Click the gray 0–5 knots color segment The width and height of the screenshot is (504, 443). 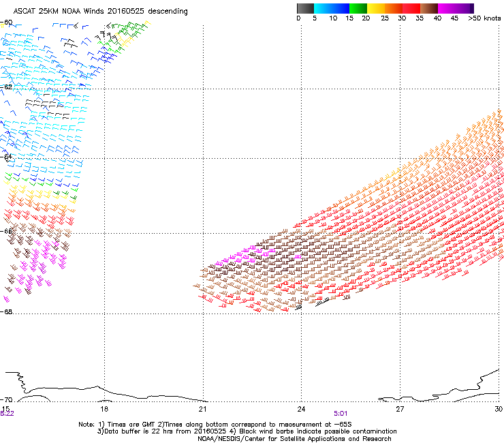click(x=305, y=8)
